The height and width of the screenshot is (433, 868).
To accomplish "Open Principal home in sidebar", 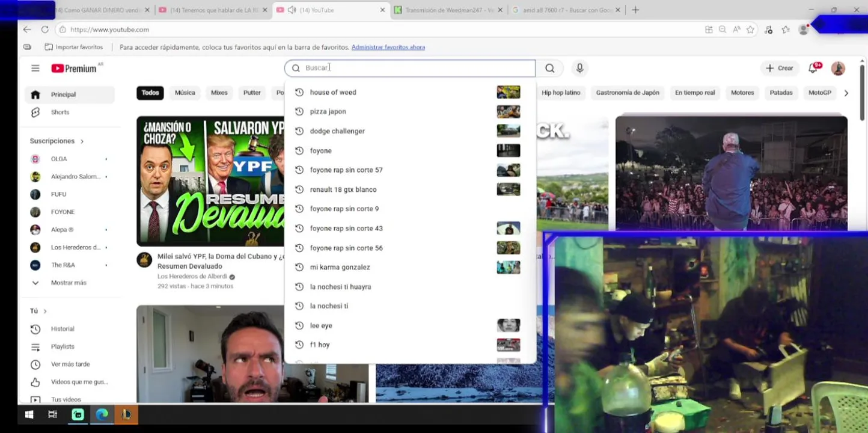I will tap(70, 94).
